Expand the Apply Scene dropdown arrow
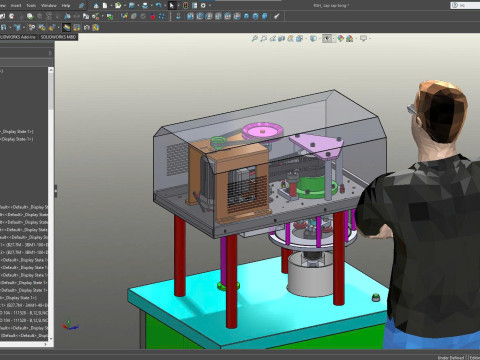480x360 pixels. coord(356,38)
